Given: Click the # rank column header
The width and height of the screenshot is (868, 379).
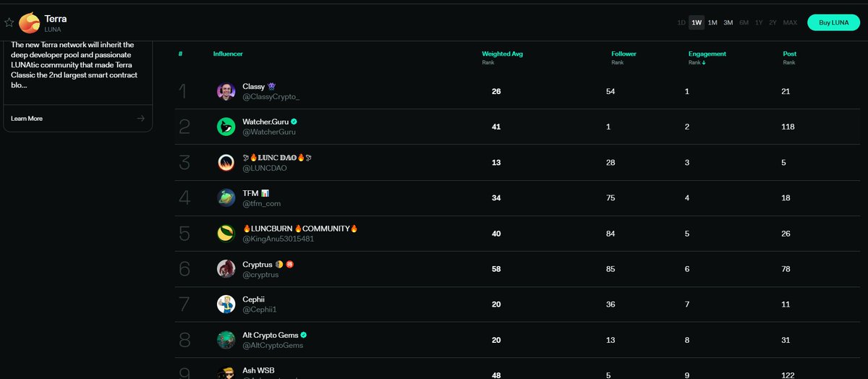Looking at the screenshot, I should [x=180, y=54].
